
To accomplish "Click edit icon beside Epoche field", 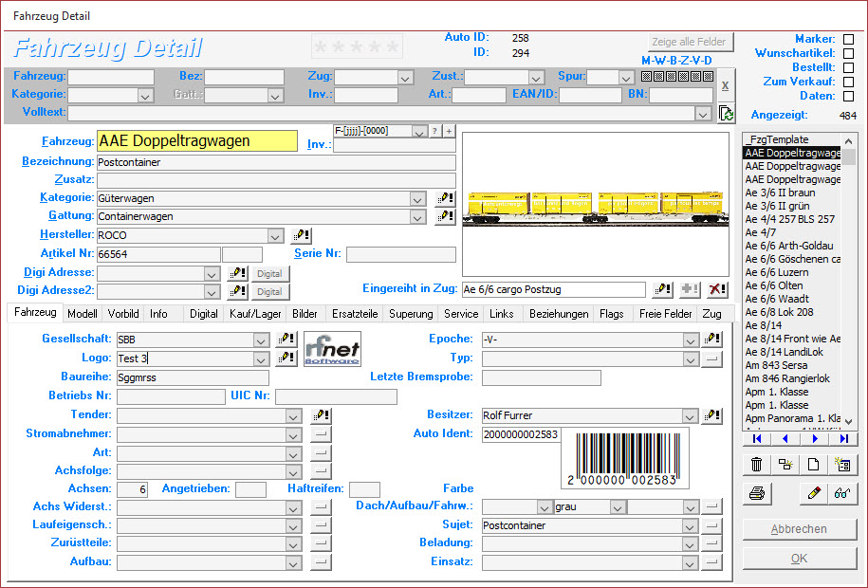I will pos(711,339).
